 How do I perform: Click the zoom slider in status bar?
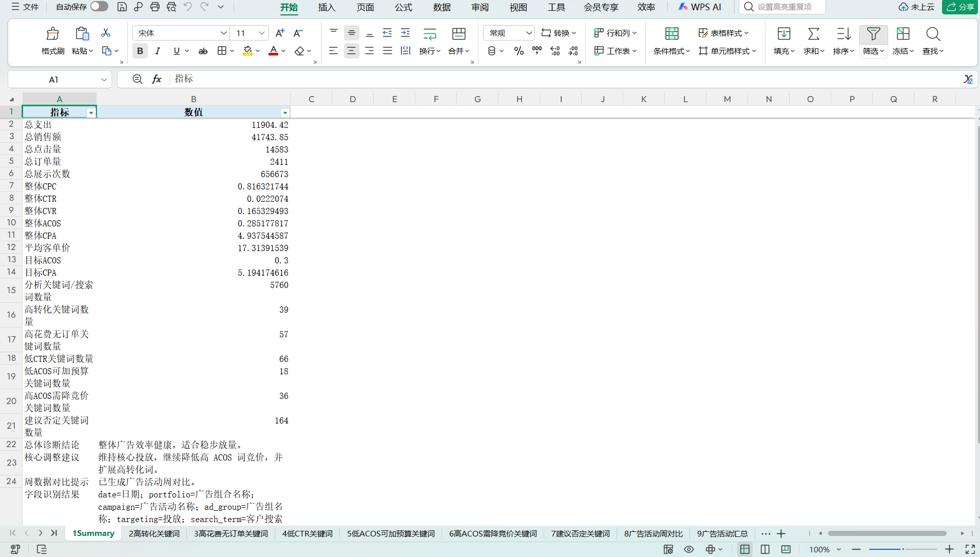tap(902, 549)
